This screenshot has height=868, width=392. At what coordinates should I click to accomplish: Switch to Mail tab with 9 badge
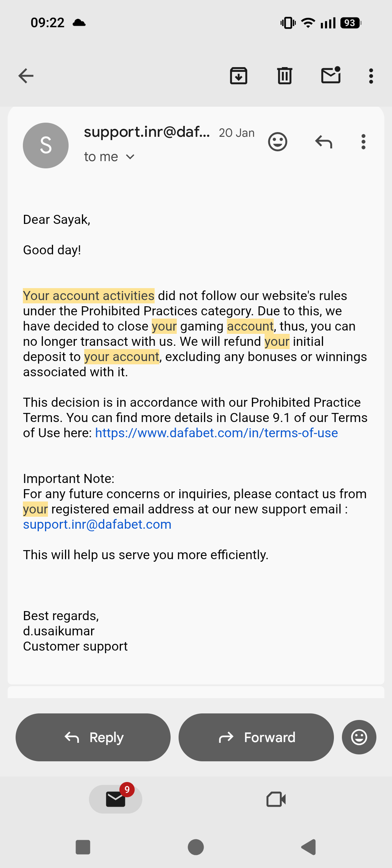[x=115, y=799]
